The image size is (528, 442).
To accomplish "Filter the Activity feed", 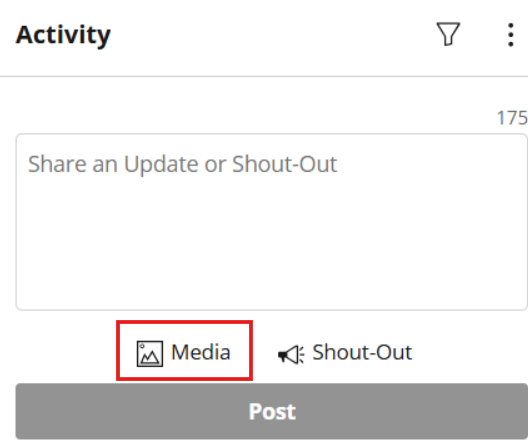I will (448, 34).
